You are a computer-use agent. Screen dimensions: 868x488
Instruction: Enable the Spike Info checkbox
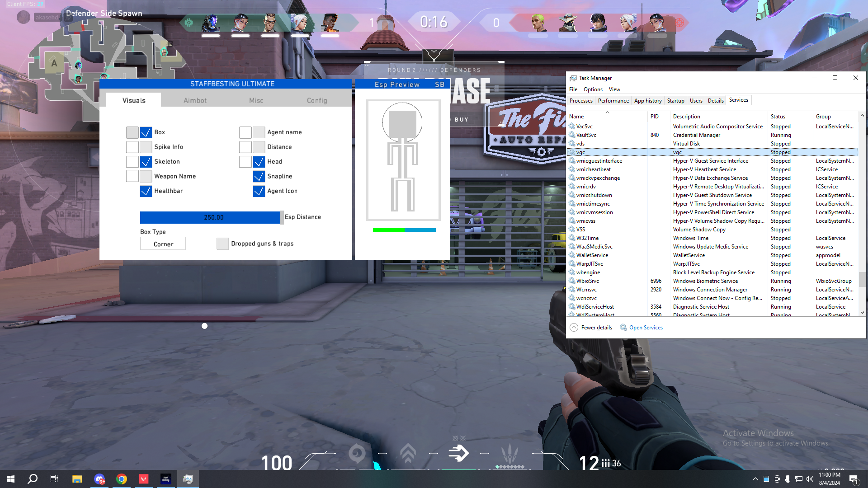pyautogui.click(x=146, y=147)
